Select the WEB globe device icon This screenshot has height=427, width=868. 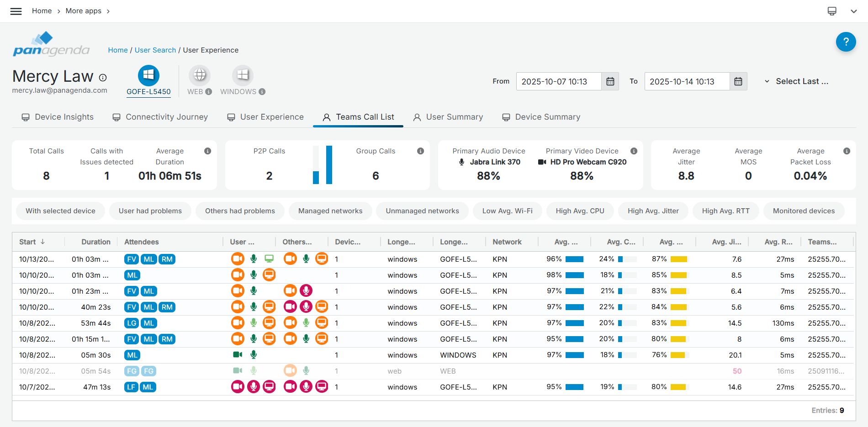[200, 75]
